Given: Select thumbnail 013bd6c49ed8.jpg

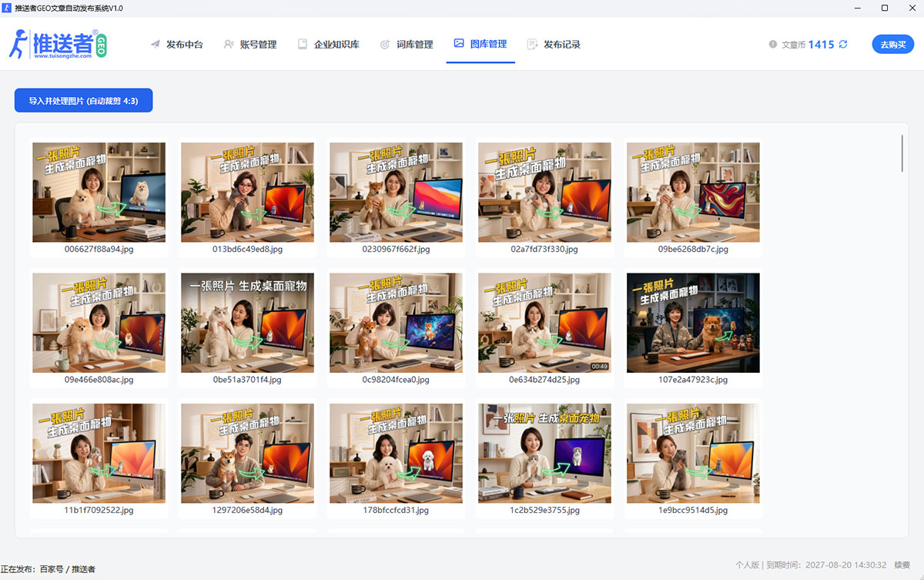Looking at the screenshot, I should pos(248,193).
